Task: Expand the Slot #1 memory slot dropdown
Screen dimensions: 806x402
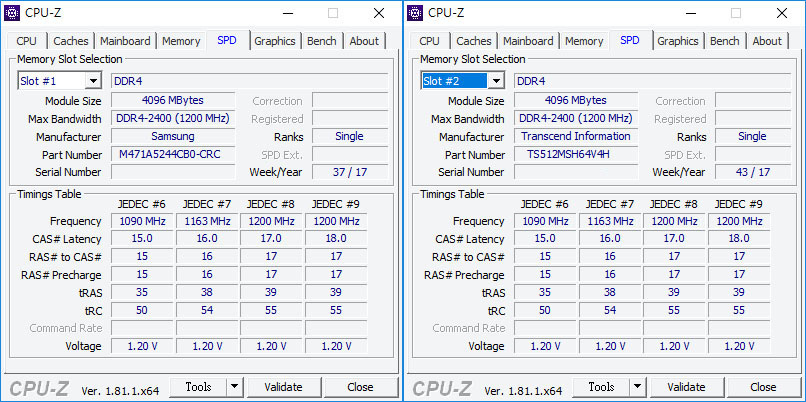Action: (93, 81)
